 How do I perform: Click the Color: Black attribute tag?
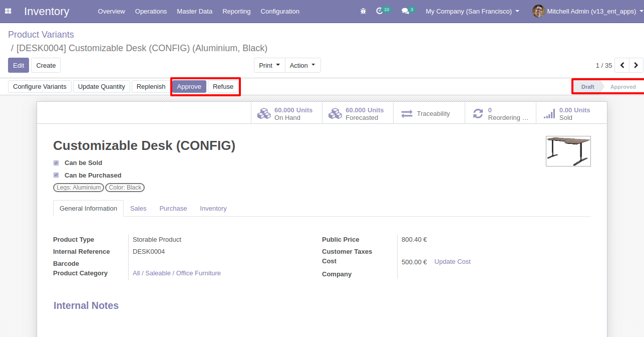click(x=125, y=188)
